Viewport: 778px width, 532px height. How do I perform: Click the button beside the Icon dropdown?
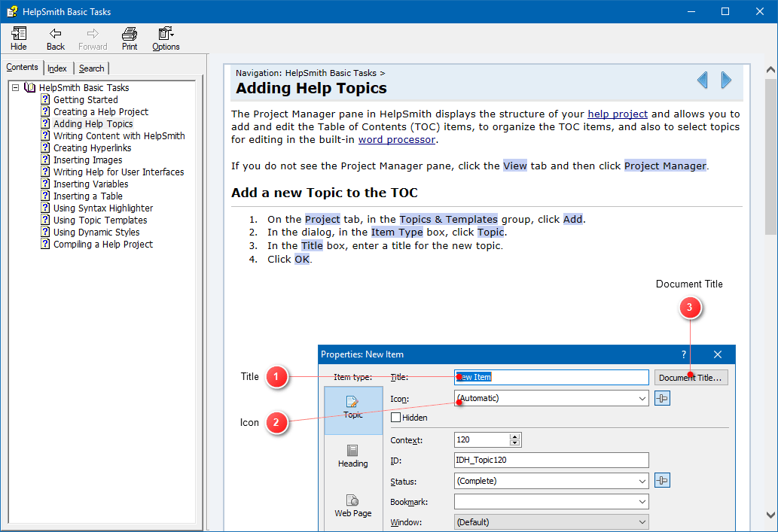click(662, 398)
